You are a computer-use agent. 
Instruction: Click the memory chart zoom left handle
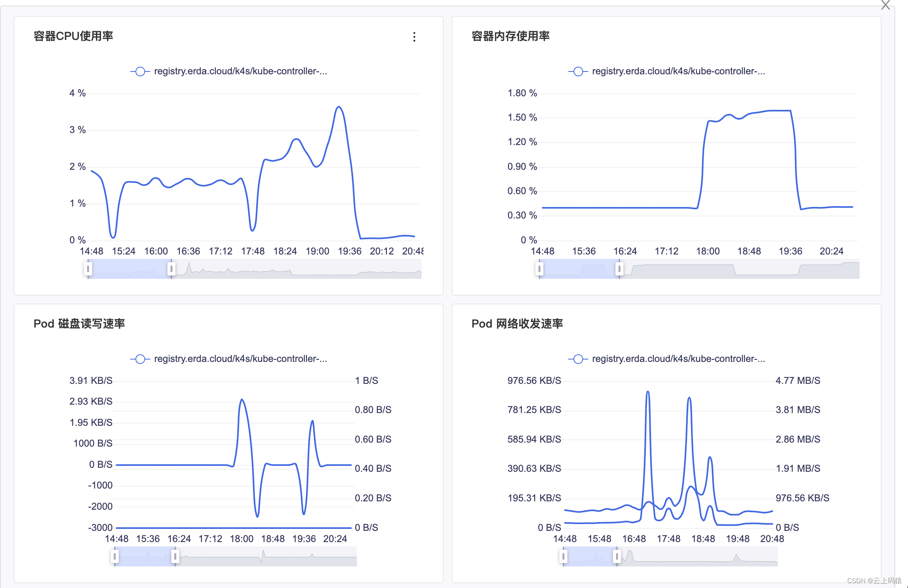pyautogui.click(x=540, y=268)
